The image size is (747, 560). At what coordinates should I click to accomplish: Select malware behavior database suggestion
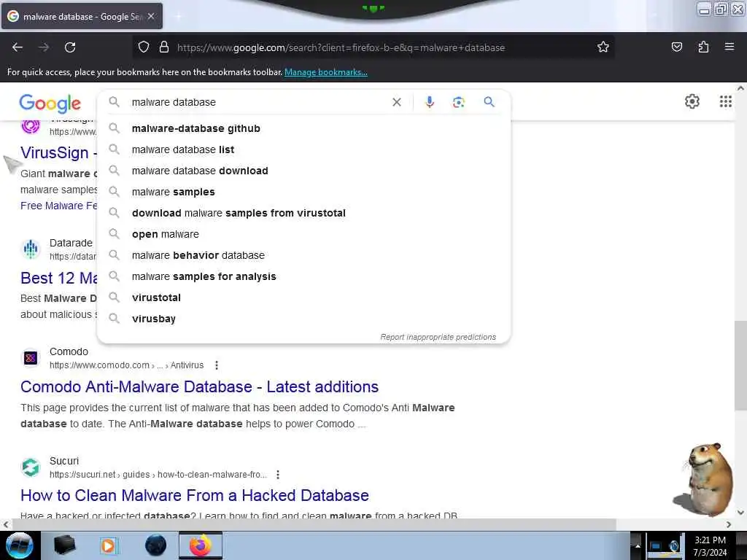tap(304, 255)
